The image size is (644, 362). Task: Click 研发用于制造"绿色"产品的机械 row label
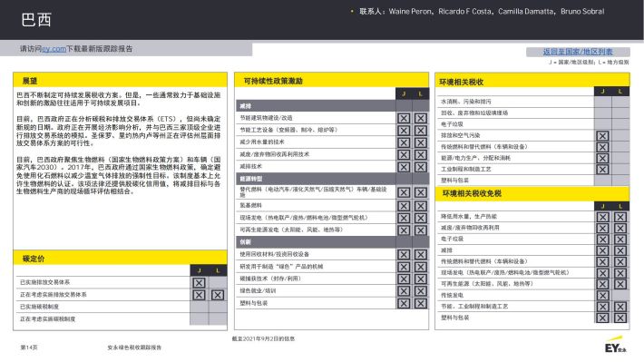[281, 267]
